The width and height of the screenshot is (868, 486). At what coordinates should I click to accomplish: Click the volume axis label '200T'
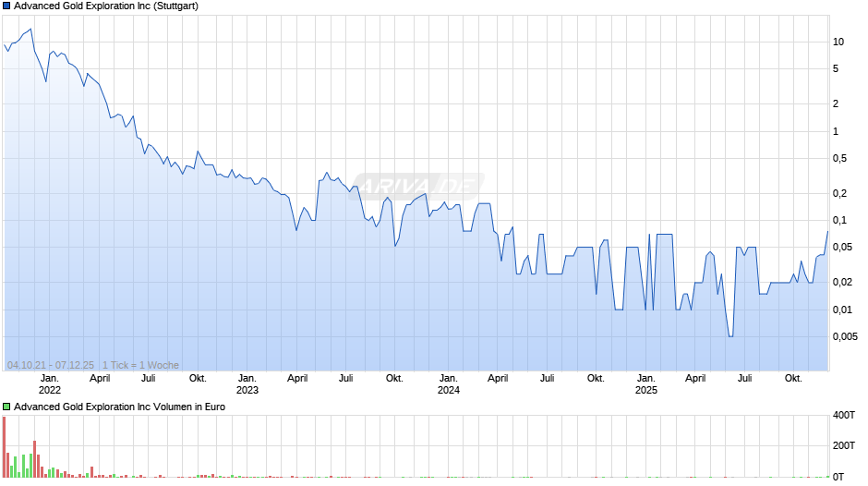[844, 445]
